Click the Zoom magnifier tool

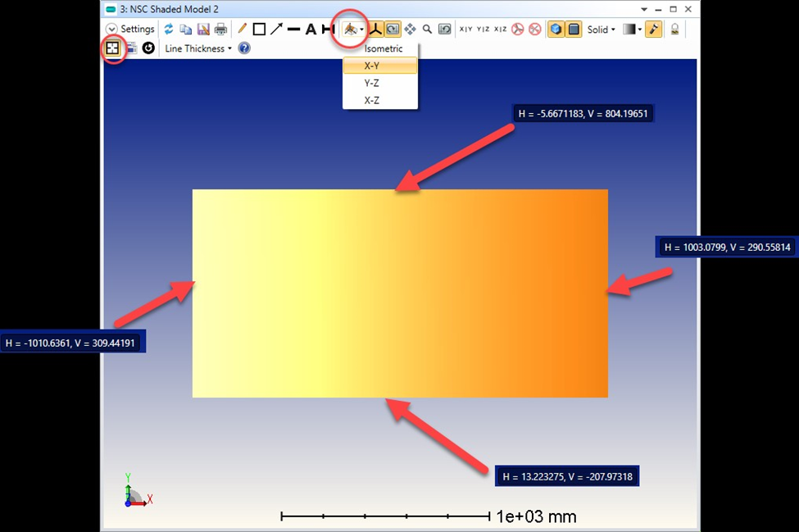tap(428, 29)
